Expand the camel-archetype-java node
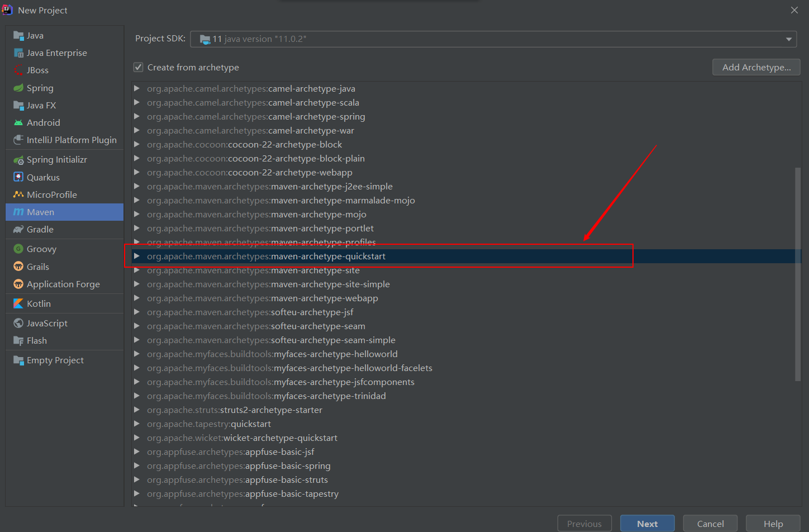The height and width of the screenshot is (532, 809). 136,88
